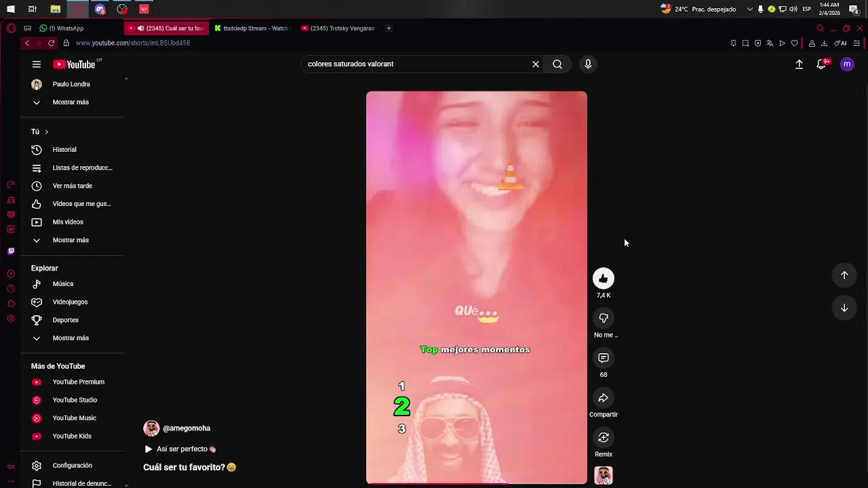Open the Tú section chevron
The width and height of the screenshot is (868, 488).
[46, 131]
